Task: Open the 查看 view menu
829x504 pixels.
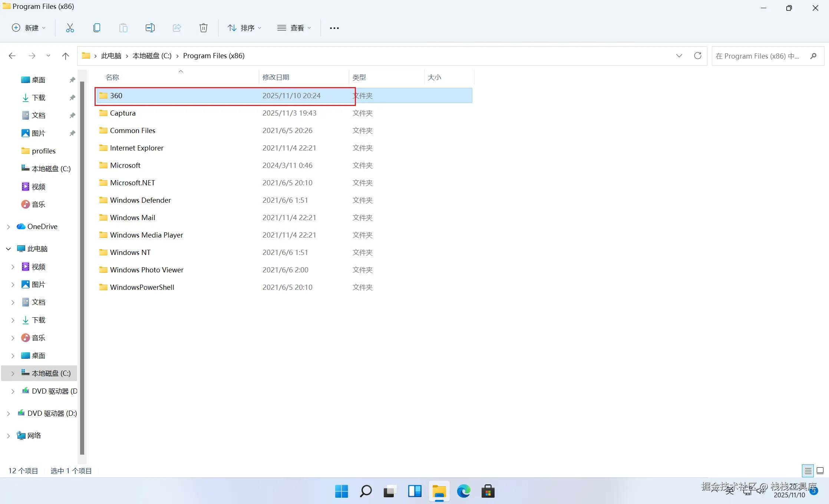Action: pyautogui.click(x=294, y=28)
